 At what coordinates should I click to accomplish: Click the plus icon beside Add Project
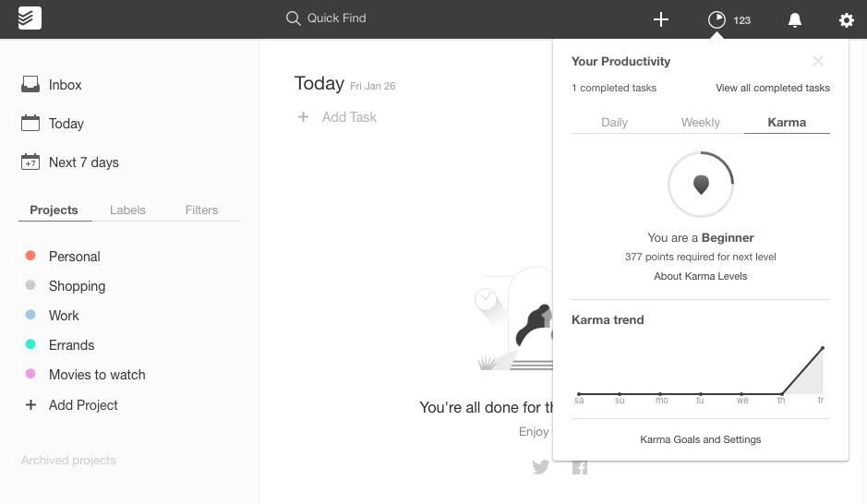point(31,405)
